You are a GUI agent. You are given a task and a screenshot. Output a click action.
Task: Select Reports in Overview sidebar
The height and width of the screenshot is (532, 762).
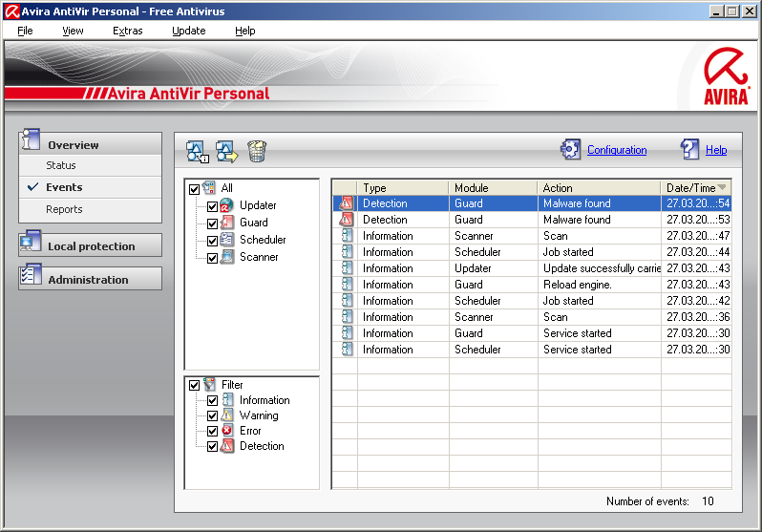coord(91,209)
